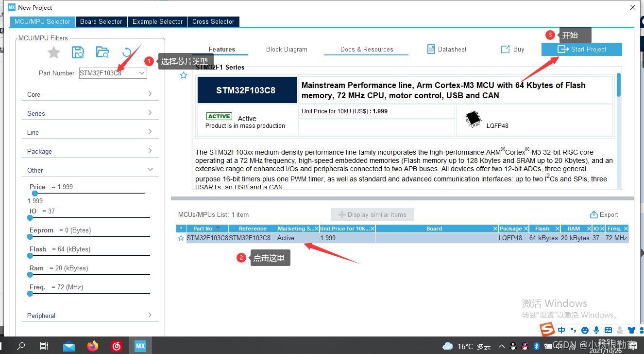The image size is (644, 354).
Task: Click the Price slider handle
Action: coord(35,193)
